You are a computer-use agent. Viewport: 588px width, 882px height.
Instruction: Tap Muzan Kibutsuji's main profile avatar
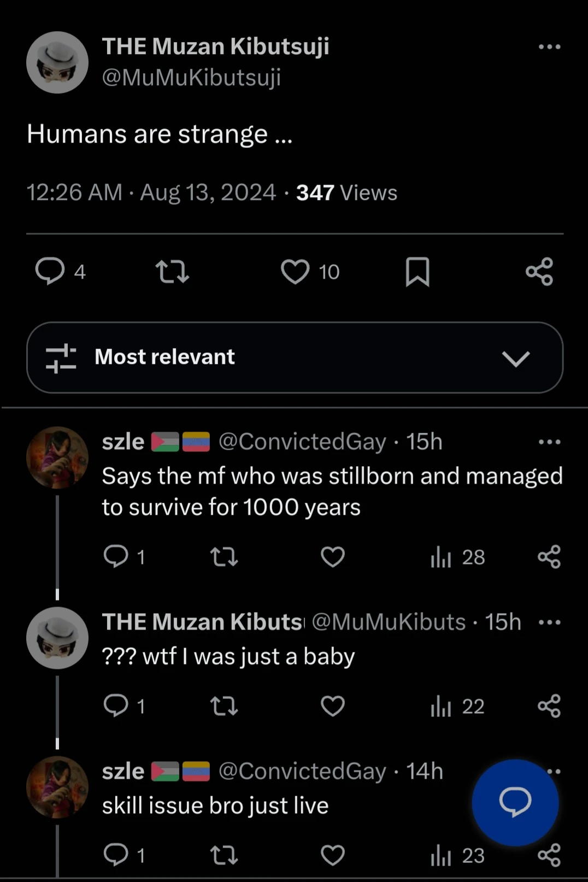(57, 62)
